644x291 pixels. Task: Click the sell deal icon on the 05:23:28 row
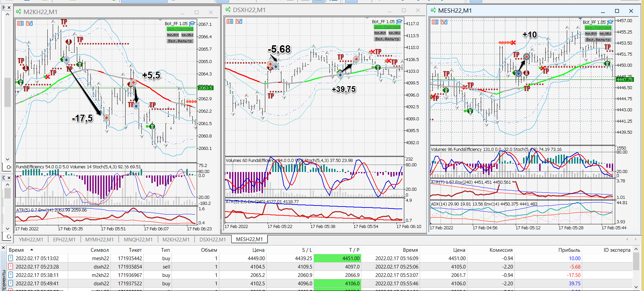click(x=11, y=267)
